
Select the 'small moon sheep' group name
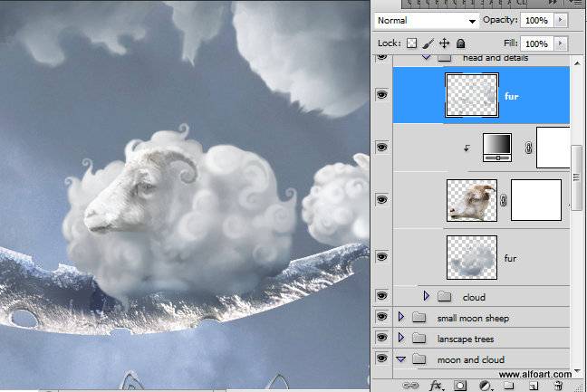(473, 319)
